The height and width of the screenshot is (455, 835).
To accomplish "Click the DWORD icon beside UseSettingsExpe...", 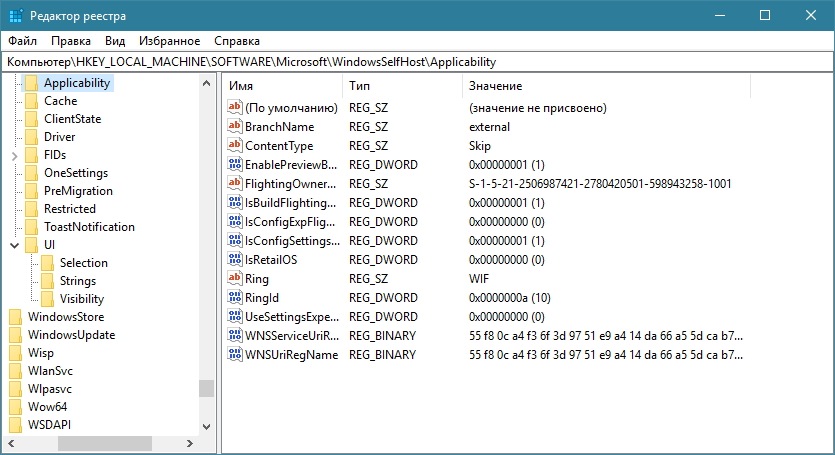I will point(235,316).
